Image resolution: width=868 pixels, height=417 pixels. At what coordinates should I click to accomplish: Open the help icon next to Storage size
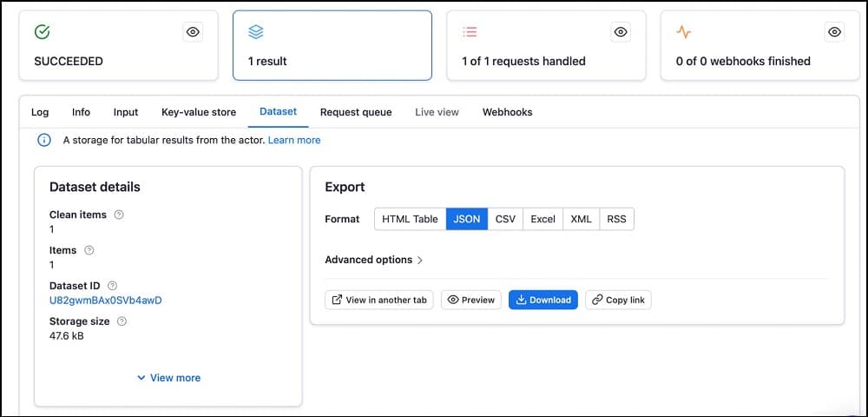[x=122, y=321]
